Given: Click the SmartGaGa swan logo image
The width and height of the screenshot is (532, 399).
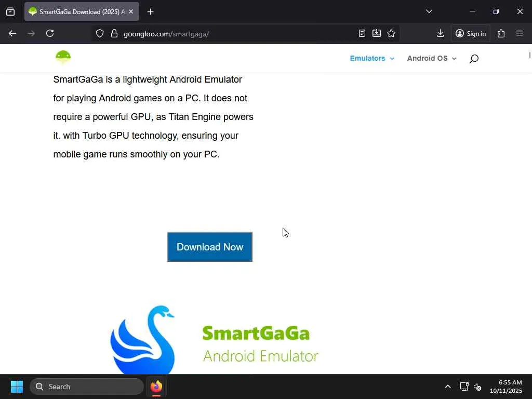Looking at the screenshot, I should click(x=215, y=339).
